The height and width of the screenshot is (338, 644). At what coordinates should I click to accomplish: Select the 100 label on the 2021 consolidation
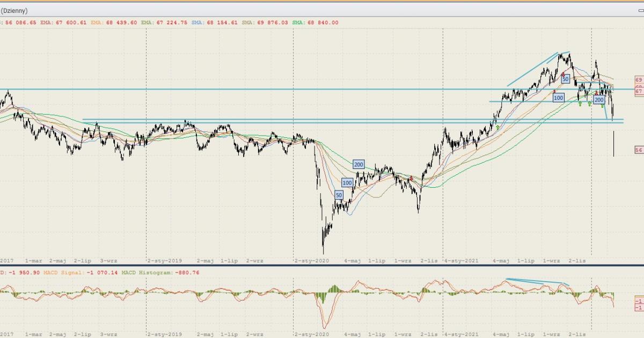click(558, 98)
